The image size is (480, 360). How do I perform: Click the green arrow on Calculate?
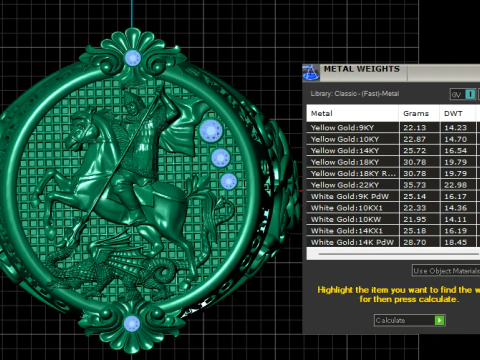click(x=440, y=320)
